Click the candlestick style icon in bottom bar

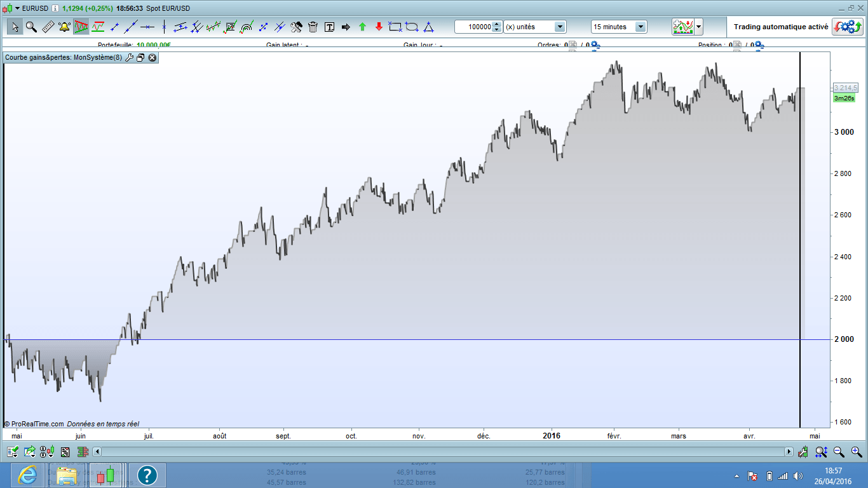tap(47, 452)
